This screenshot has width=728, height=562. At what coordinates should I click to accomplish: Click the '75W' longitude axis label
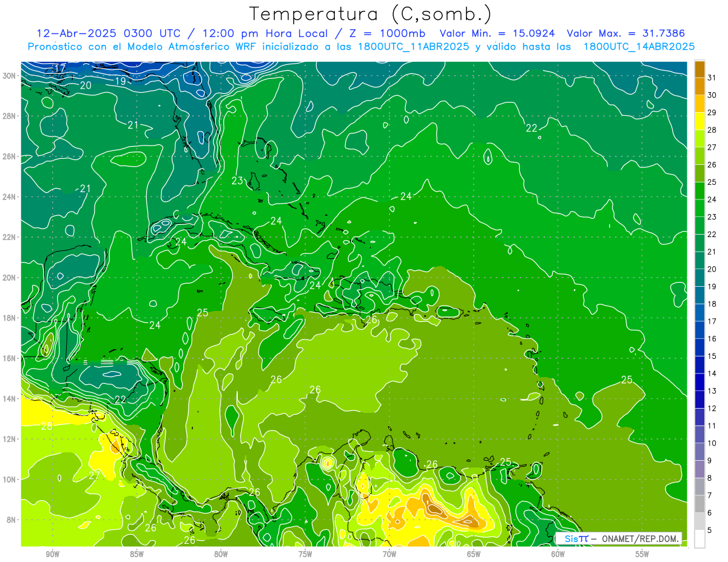[305, 554]
